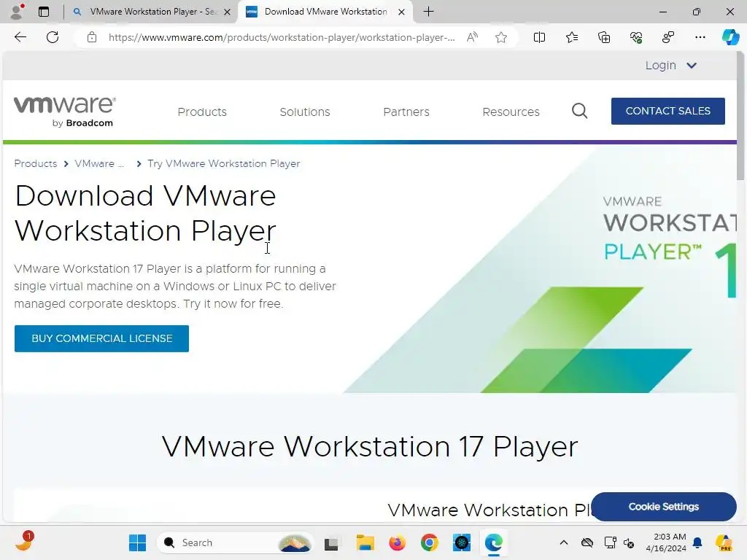Click BUY COMMERCIAL LICENSE button

tap(101, 338)
